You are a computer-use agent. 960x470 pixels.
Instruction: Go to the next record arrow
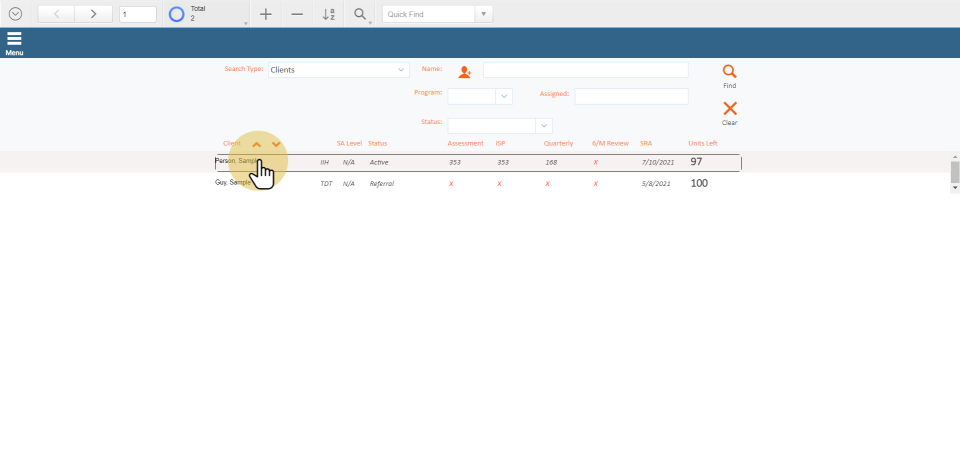pyautogui.click(x=93, y=14)
